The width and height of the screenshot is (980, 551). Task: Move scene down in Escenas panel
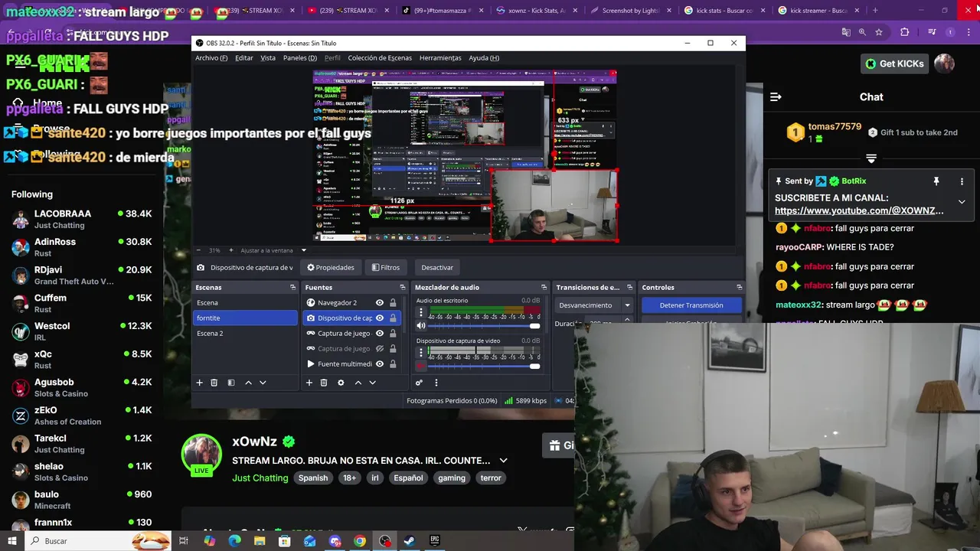coord(263,383)
